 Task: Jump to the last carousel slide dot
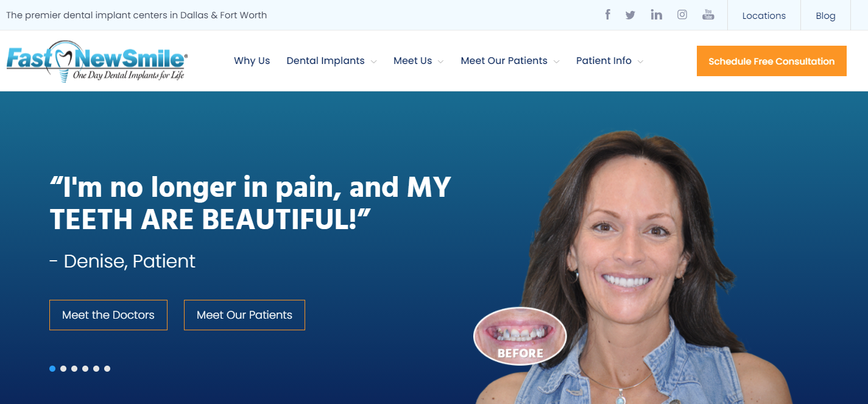107,369
